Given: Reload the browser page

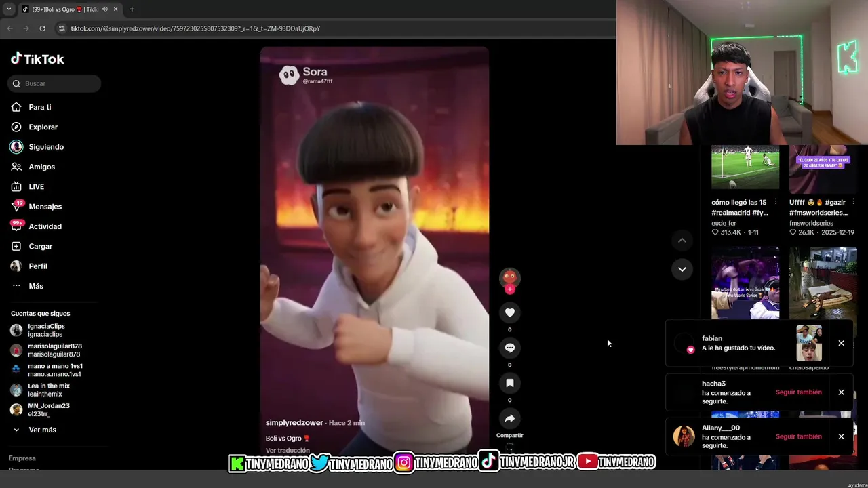Looking at the screenshot, I should click(x=42, y=28).
